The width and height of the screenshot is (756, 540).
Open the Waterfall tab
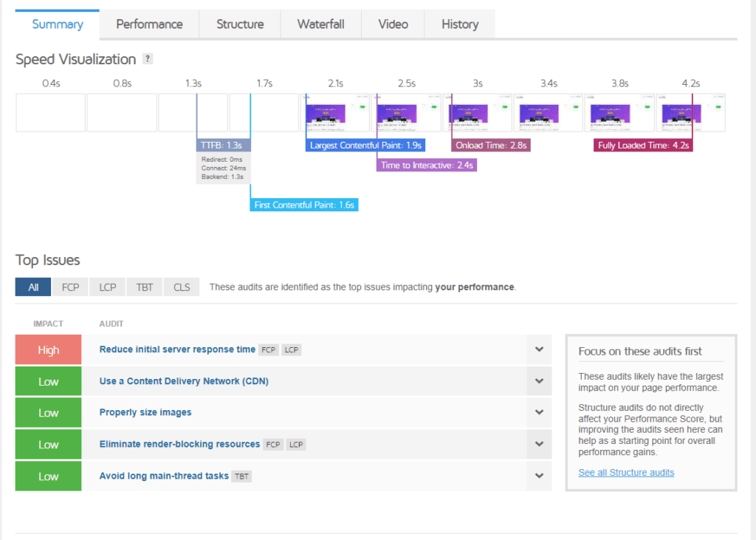pos(320,24)
